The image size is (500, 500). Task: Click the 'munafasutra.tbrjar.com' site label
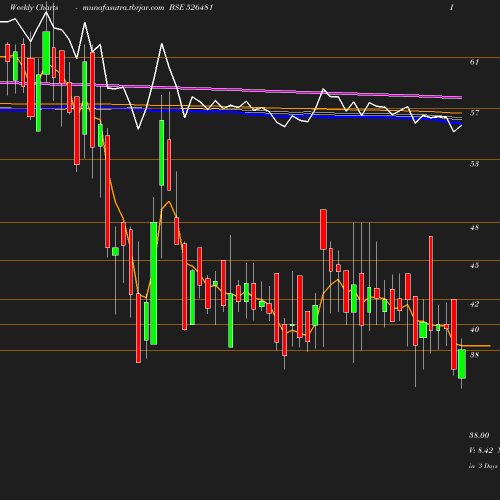(123, 8)
